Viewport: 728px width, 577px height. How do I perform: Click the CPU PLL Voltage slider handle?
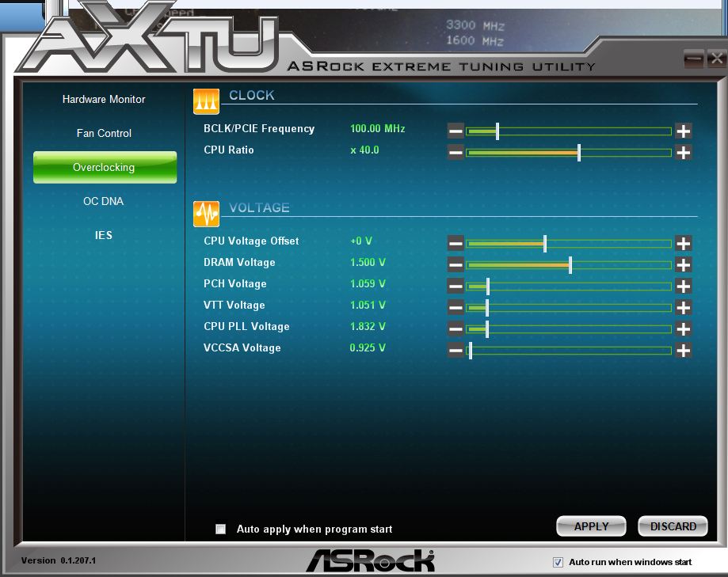487,328
